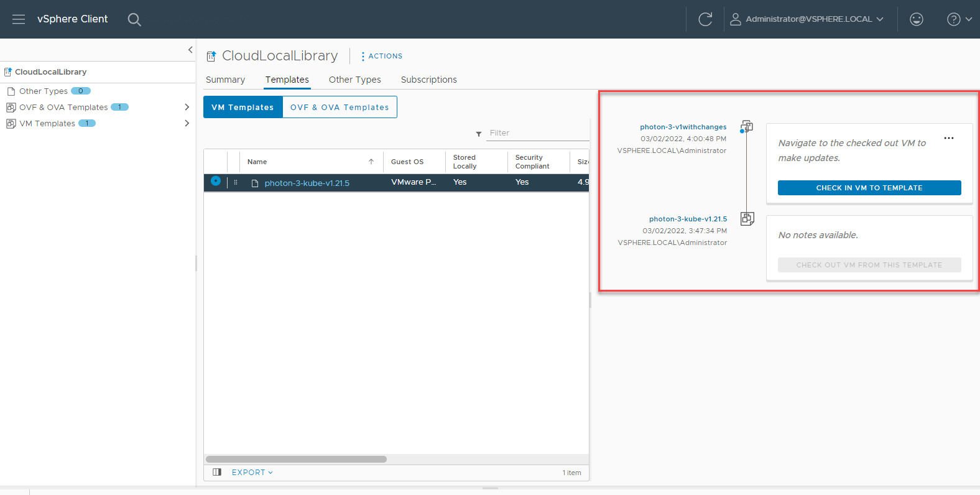Expand VM Templates tree node
The height and width of the screenshot is (495, 980).
tap(187, 123)
